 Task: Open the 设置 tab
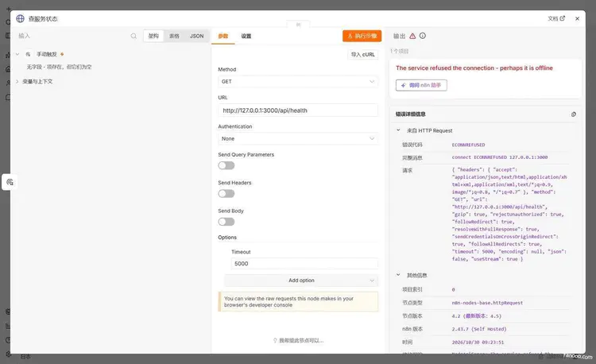click(246, 36)
